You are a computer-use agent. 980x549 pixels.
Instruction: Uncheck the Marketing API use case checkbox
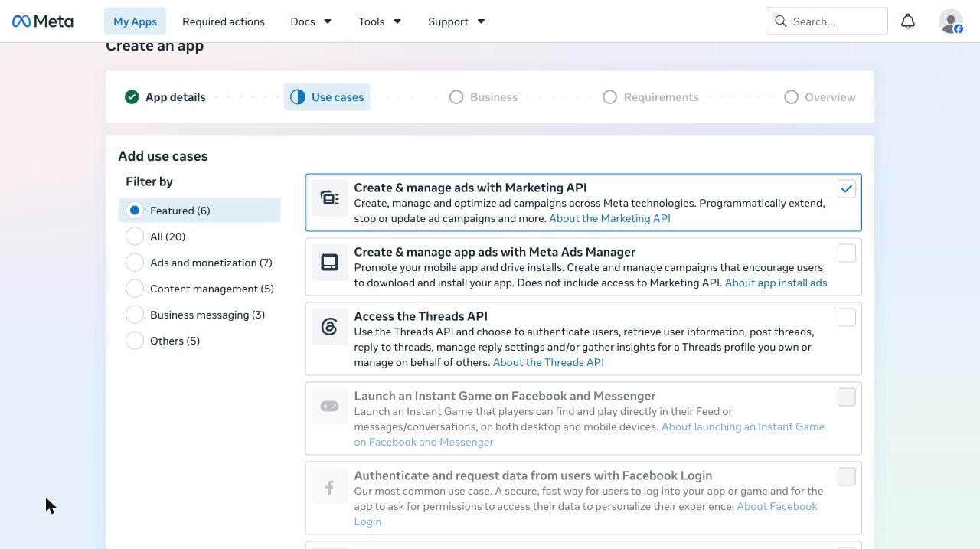[846, 189]
